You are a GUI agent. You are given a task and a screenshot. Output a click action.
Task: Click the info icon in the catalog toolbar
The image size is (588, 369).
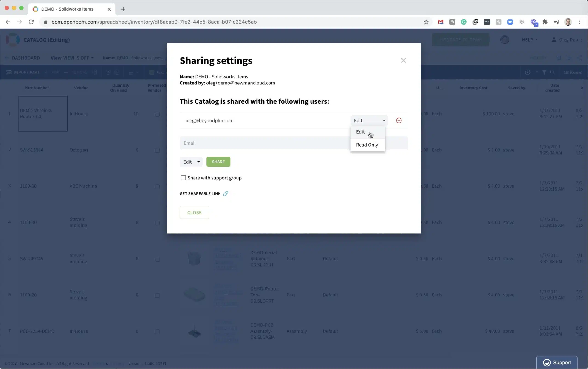pos(527,72)
